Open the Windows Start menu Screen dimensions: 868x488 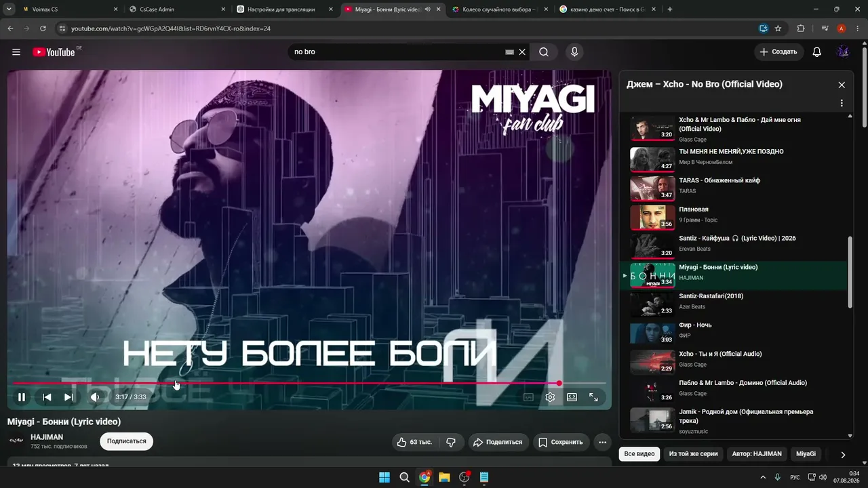[x=384, y=477]
